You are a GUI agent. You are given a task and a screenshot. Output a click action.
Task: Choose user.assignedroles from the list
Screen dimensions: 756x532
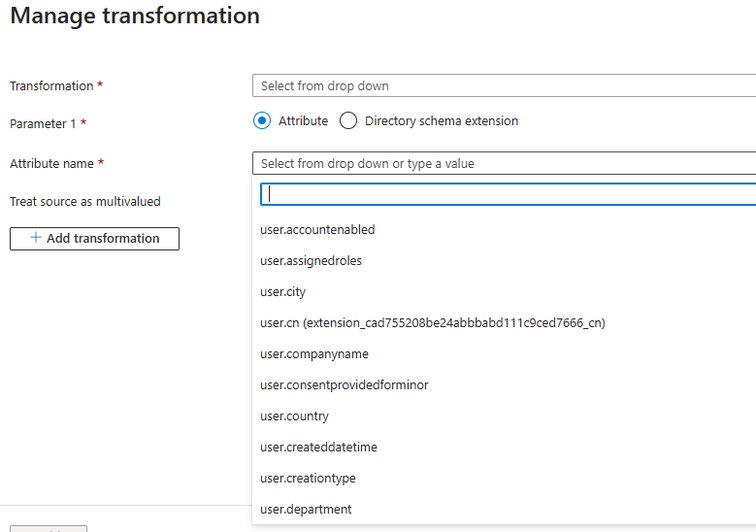click(x=311, y=261)
